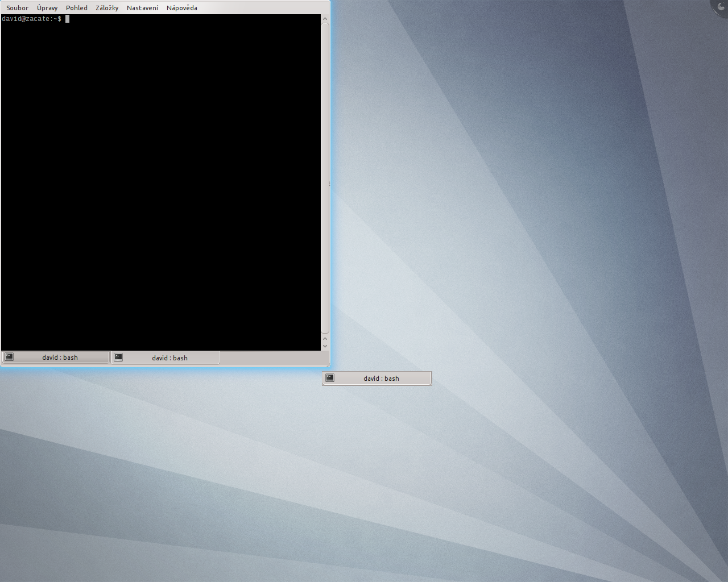Open the Úpravy menu
Screen dimensions: 728x582
tap(47, 8)
